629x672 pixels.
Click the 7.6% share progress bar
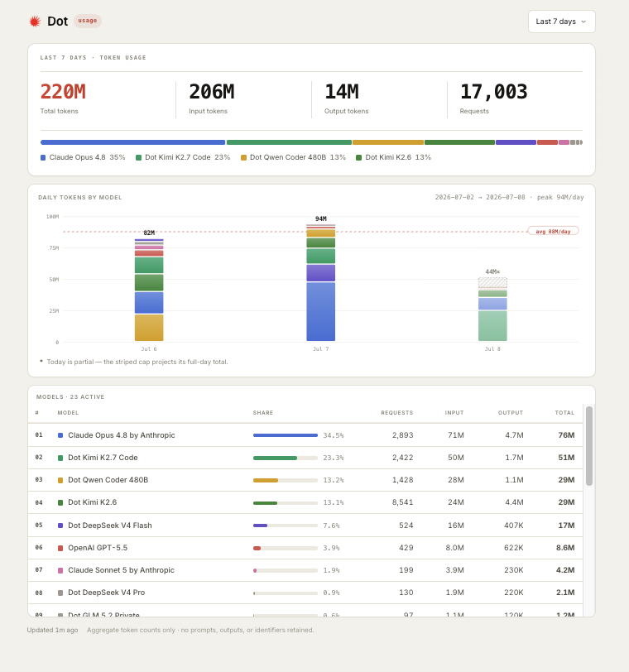pyautogui.click(x=286, y=526)
